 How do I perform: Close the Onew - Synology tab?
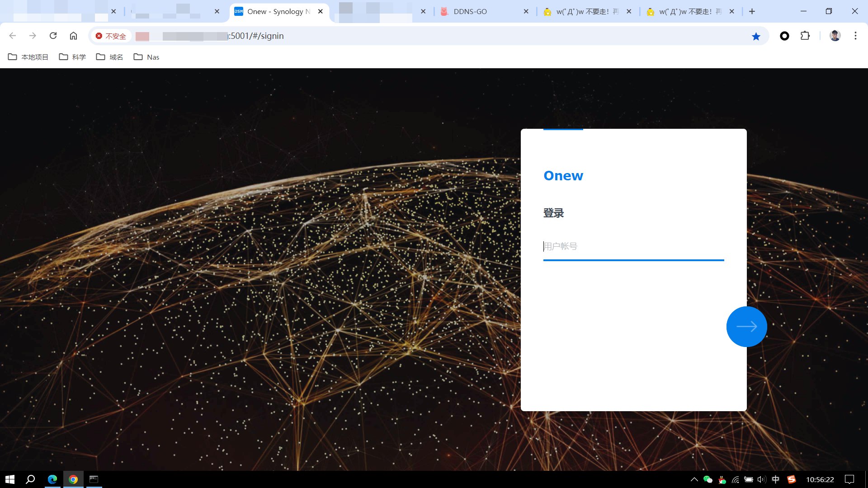click(321, 12)
